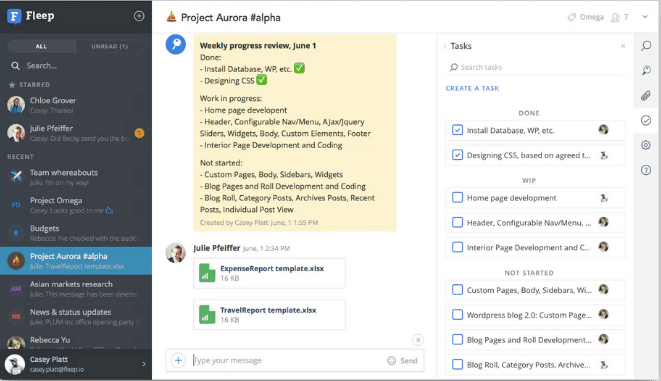Click Julie Pfeiffer sender name in chat
Image resolution: width=661 pixels, height=381 pixels.
(217, 248)
